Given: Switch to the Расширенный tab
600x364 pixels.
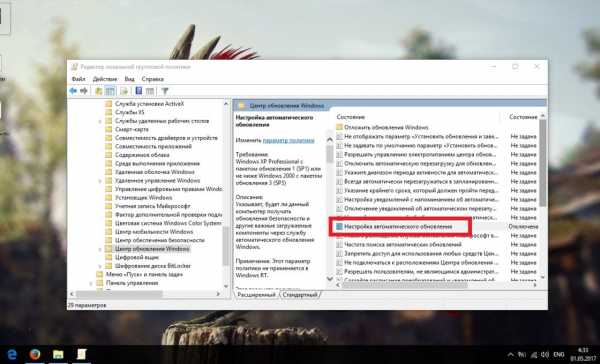Looking at the screenshot, I should pyautogui.click(x=256, y=295).
